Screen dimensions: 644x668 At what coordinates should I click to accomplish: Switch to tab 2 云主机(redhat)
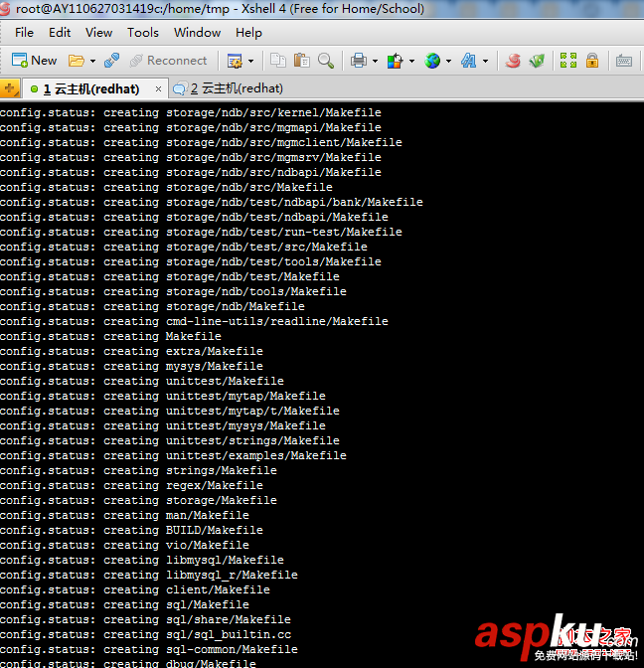coord(228,88)
